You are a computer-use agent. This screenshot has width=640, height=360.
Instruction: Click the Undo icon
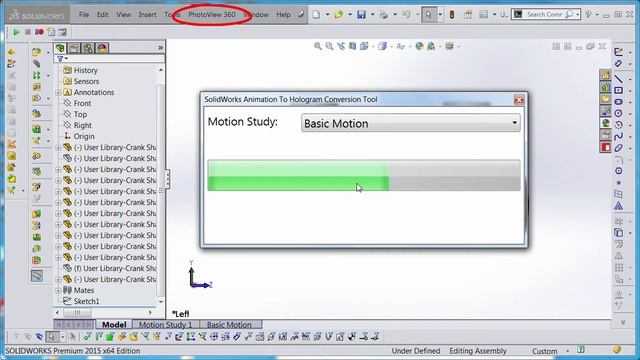coord(406,15)
